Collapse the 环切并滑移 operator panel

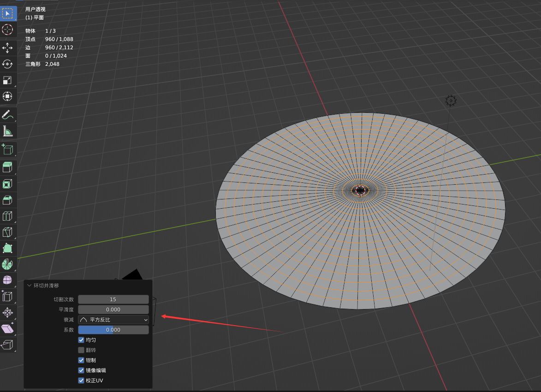pyautogui.click(x=30, y=286)
